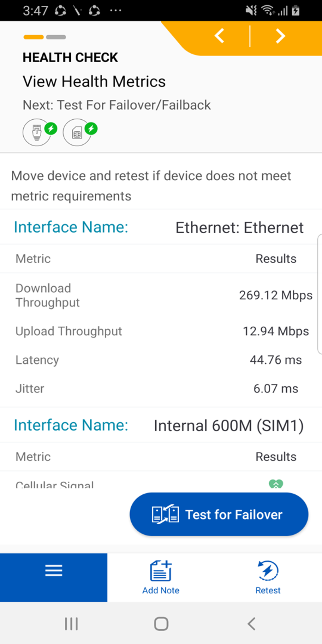Viewport: 322px width, 644px height.
Task: Go to previous step with left arrow
Action: click(x=219, y=36)
